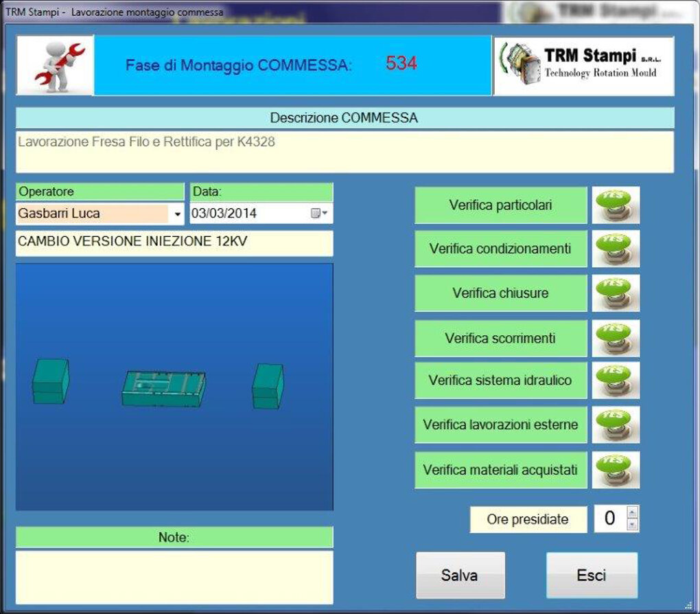Click the left block in 3D preview
700x614 pixels.
[51, 381]
